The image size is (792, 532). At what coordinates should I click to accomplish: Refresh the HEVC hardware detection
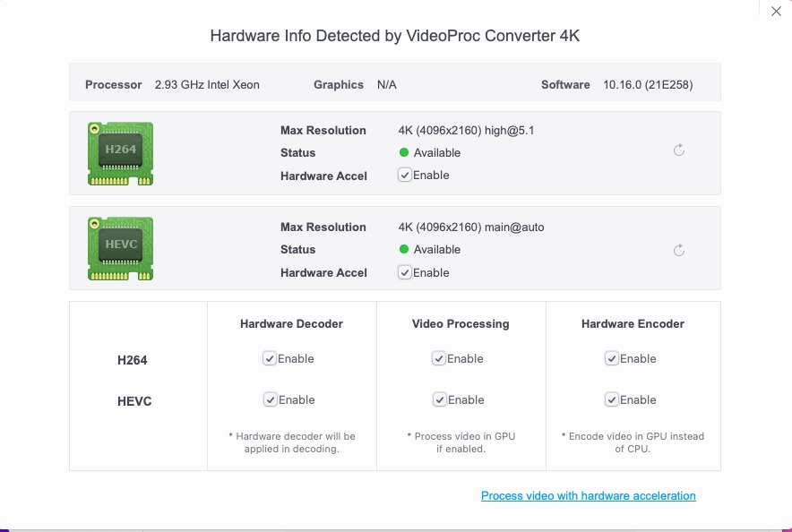[679, 250]
